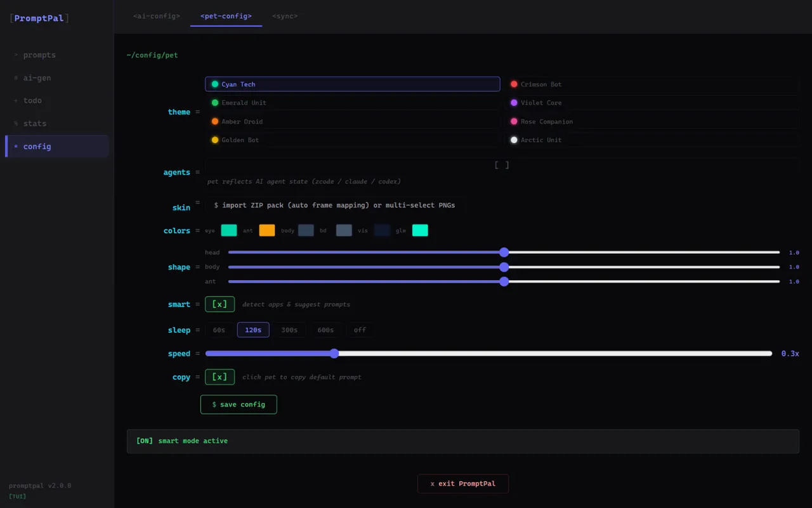Set sleep to 120s
The image size is (812, 508).
[x=253, y=330]
